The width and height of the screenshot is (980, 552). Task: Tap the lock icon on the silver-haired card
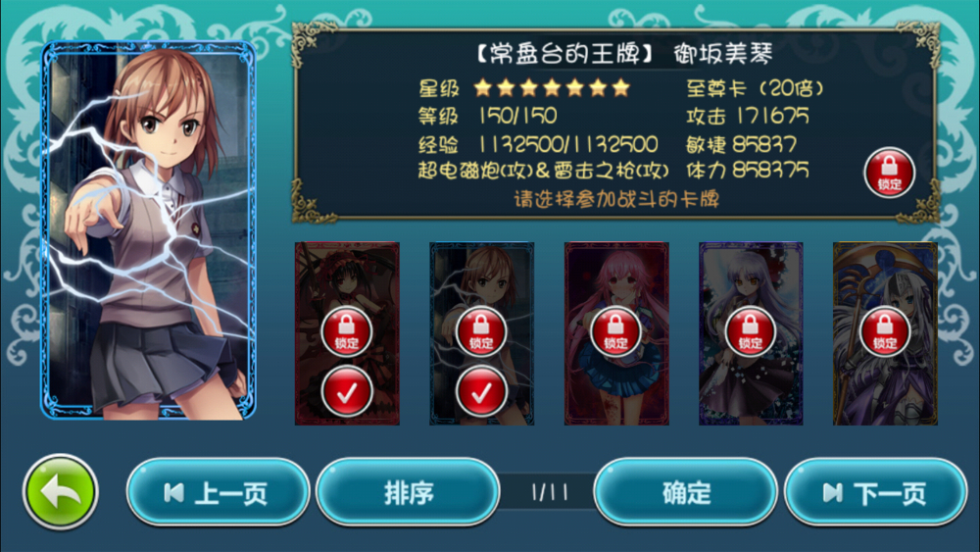750,332
